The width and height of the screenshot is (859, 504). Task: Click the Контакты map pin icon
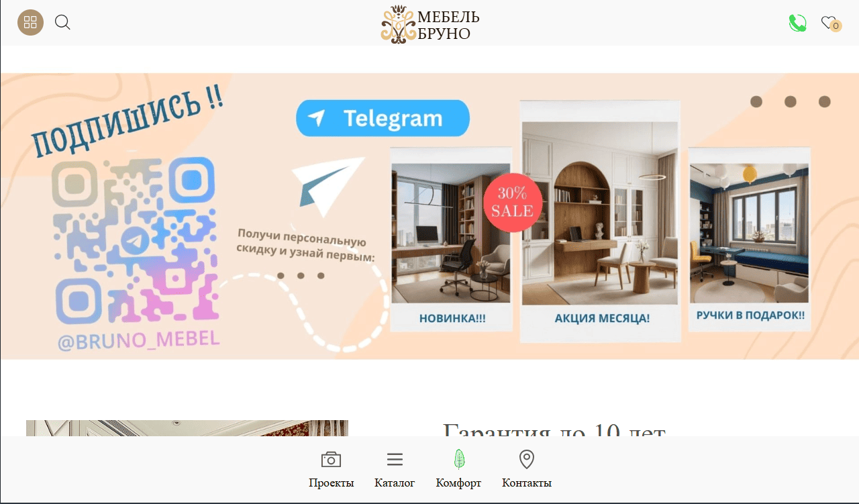point(527,460)
